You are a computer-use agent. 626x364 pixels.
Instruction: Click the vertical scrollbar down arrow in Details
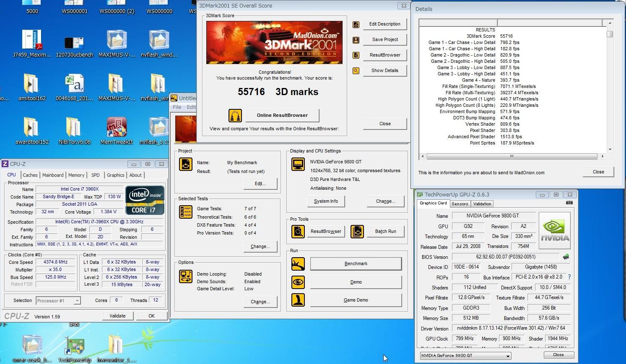(610, 150)
